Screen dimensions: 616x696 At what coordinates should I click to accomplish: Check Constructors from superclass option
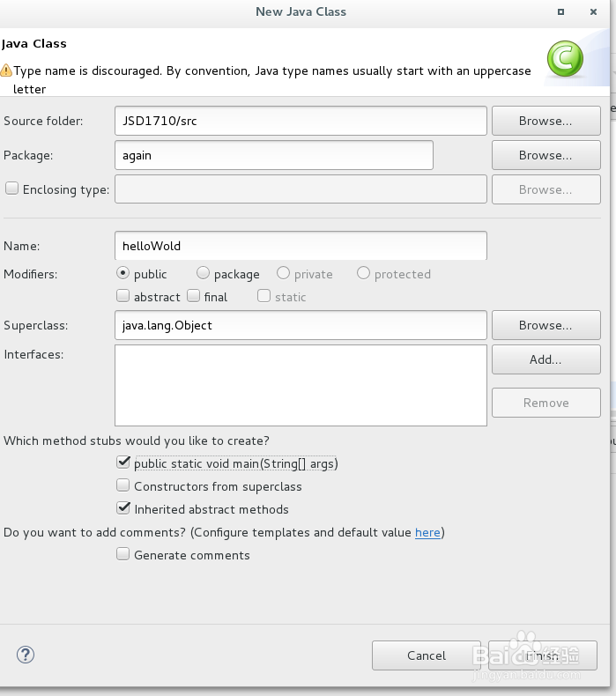tap(123, 485)
